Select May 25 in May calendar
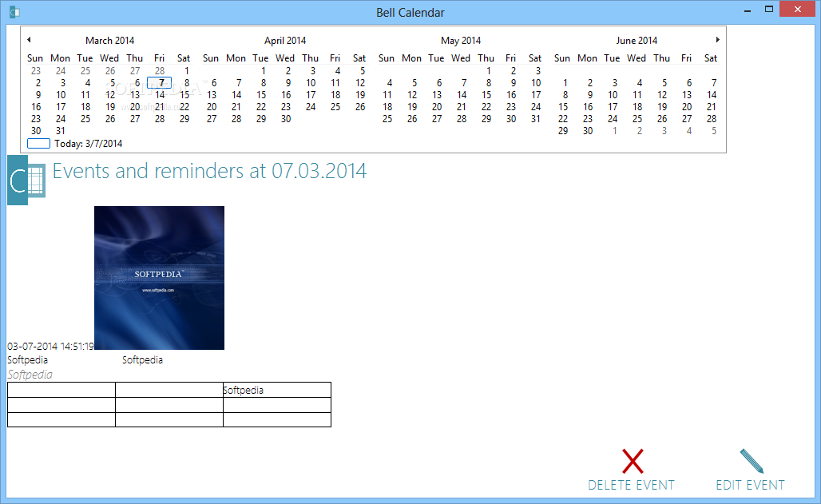Image resolution: width=821 pixels, height=504 pixels. tap(387, 119)
